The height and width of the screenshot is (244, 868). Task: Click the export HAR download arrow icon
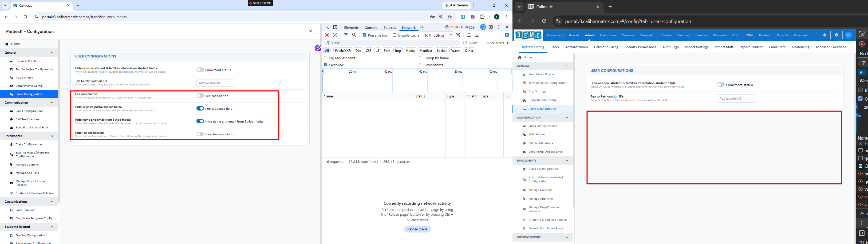click(x=477, y=35)
